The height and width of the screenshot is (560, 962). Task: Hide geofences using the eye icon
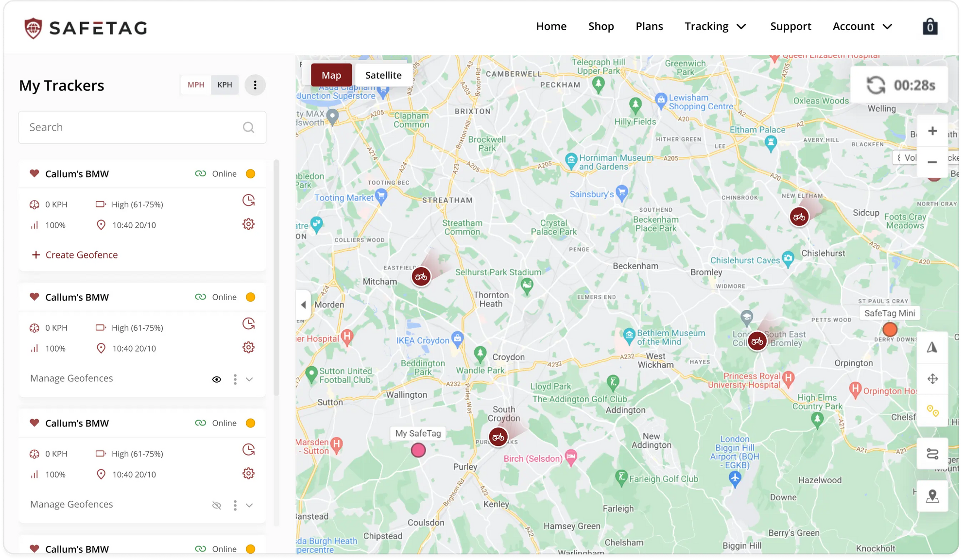pyautogui.click(x=217, y=379)
